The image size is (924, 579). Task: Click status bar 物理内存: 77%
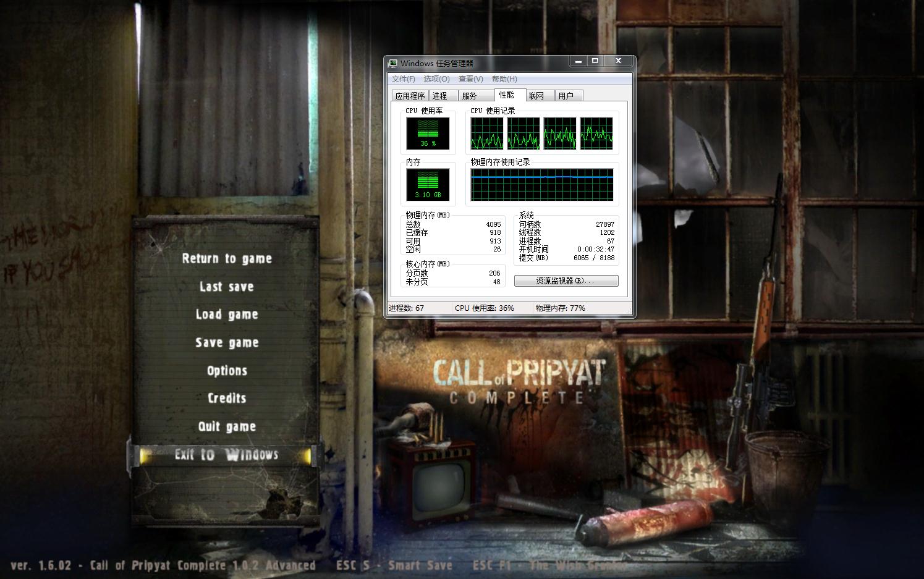click(561, 308)
